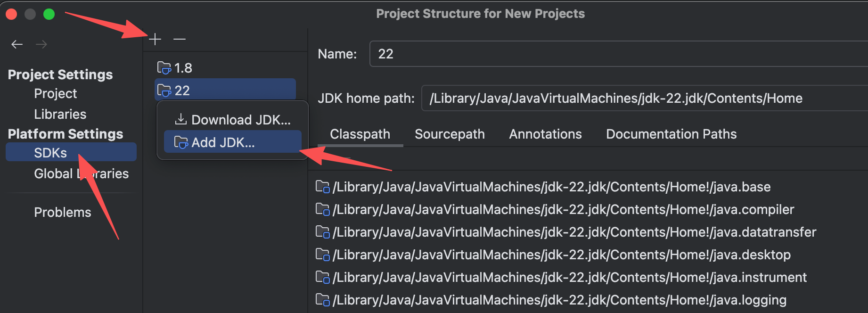Go back with the left arrow

click(17, 44)
